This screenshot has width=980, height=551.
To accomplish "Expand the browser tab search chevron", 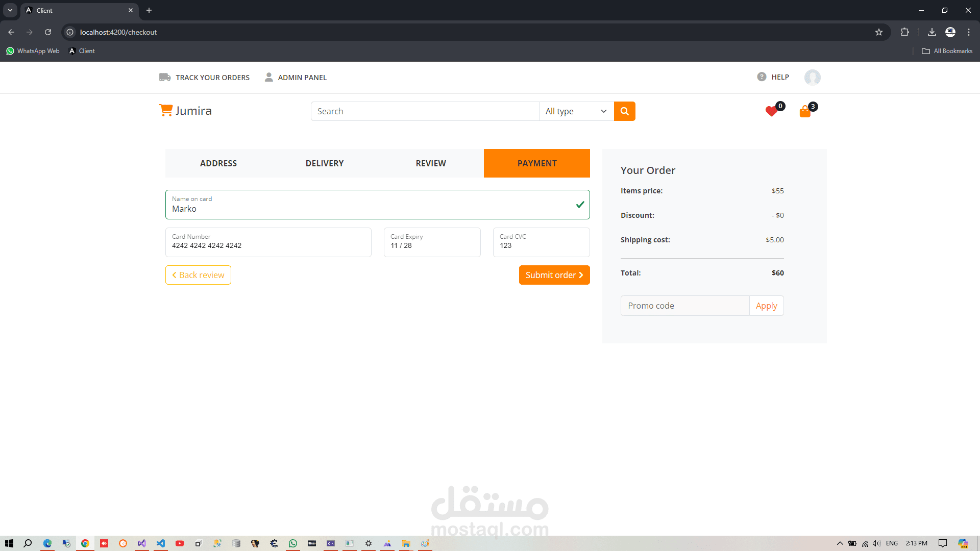I will (x=10, y=10).
